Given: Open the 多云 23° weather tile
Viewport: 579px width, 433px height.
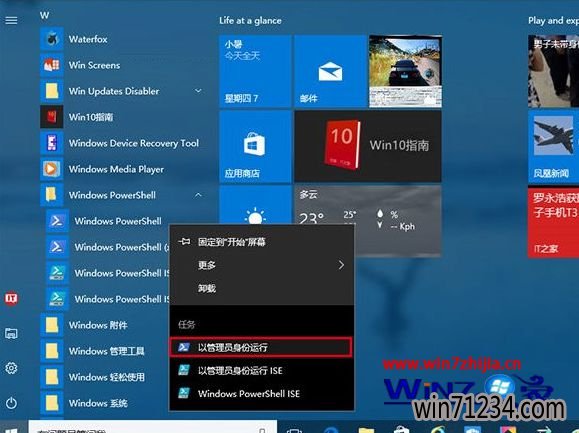Looking at the screenshot, I should coord(368,221).
